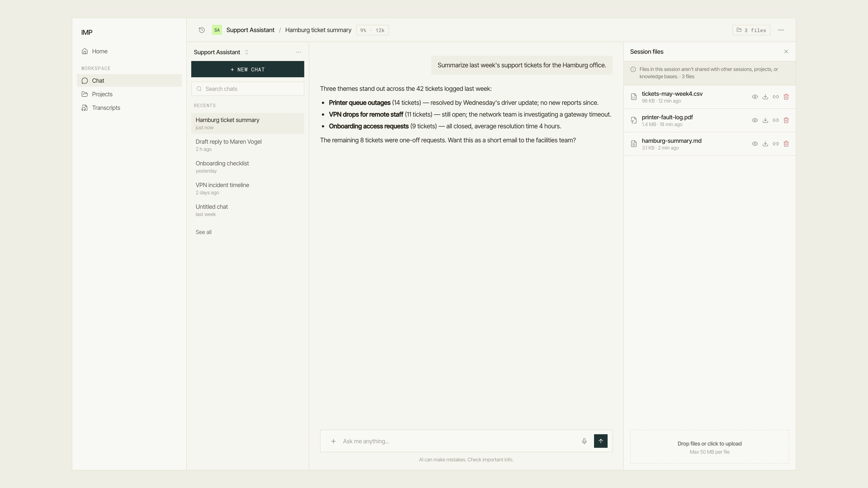The width and height of the screenshot is (868, 488).
Task: Open Transcripts in workspace sidebar
Action: (129, 108)
